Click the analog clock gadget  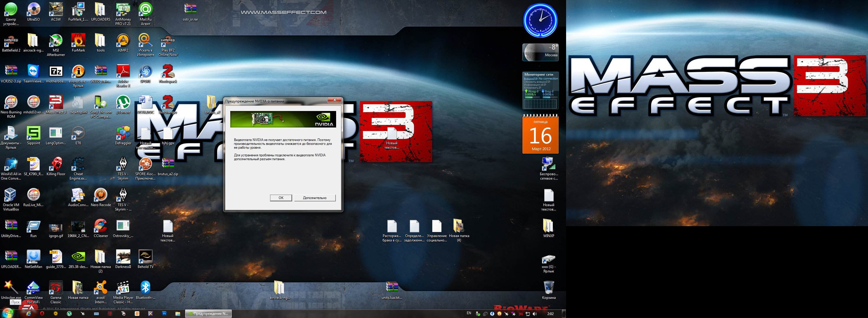tap(540, 20)
